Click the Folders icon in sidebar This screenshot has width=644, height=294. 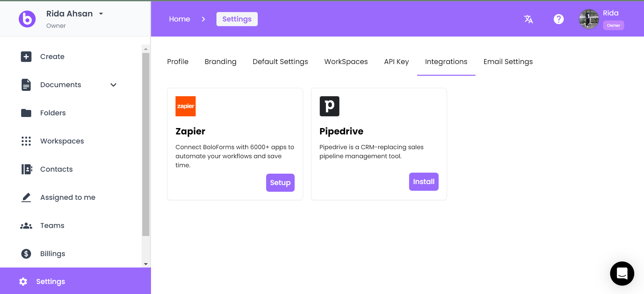(x=26, y=113)
